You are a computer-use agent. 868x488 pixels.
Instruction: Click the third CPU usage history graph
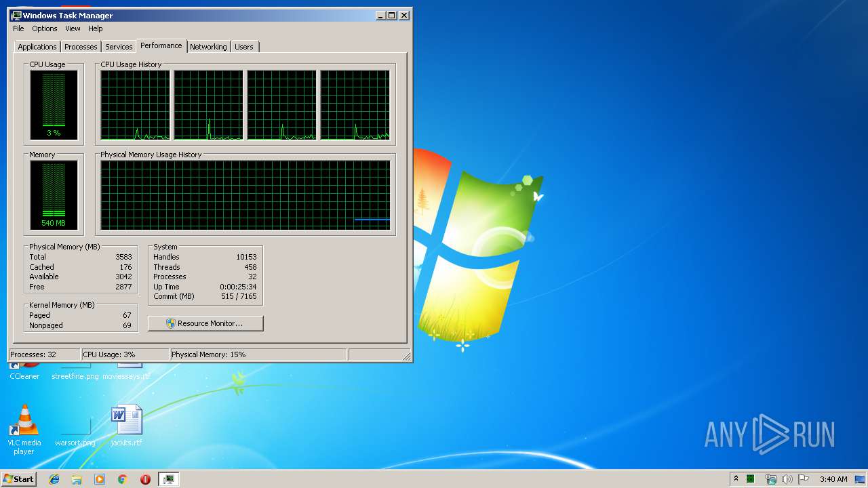pyautogui.click(x=281, y=105)
